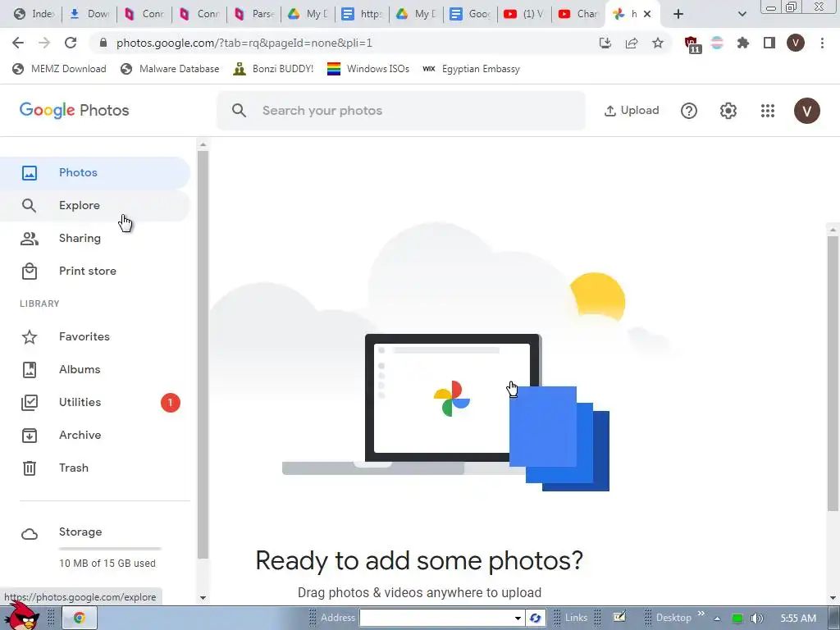
Task: Click the search magnifier icon in search box
Action: (x=239, y=111)
